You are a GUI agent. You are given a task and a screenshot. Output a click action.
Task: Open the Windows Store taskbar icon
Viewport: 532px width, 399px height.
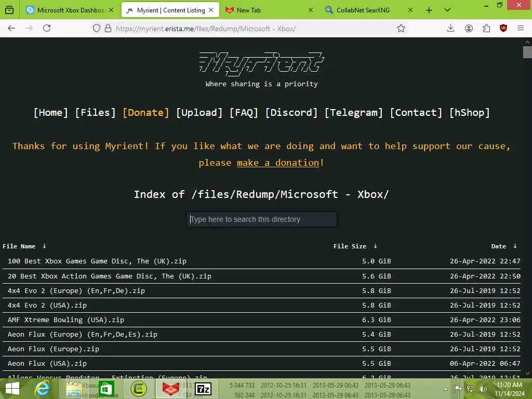point(106,389)
